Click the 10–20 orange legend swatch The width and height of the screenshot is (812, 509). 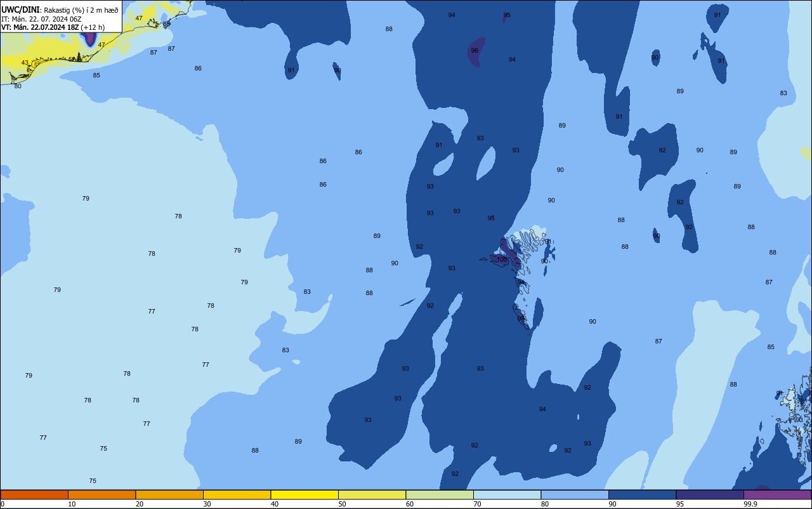(101, 494)
